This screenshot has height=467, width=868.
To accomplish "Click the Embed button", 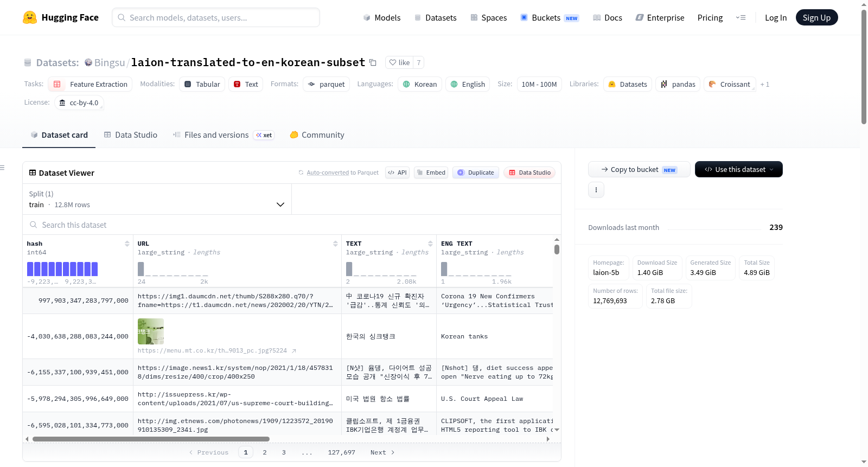I will (431, 172).
